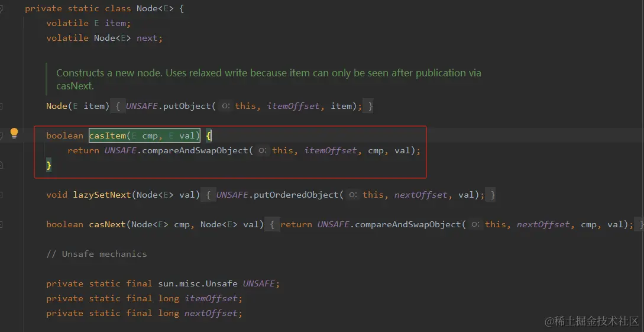Click the sun.misc.Unsafe type name
This screenshot has height=332, width=644.
click(x=199, y=283)
